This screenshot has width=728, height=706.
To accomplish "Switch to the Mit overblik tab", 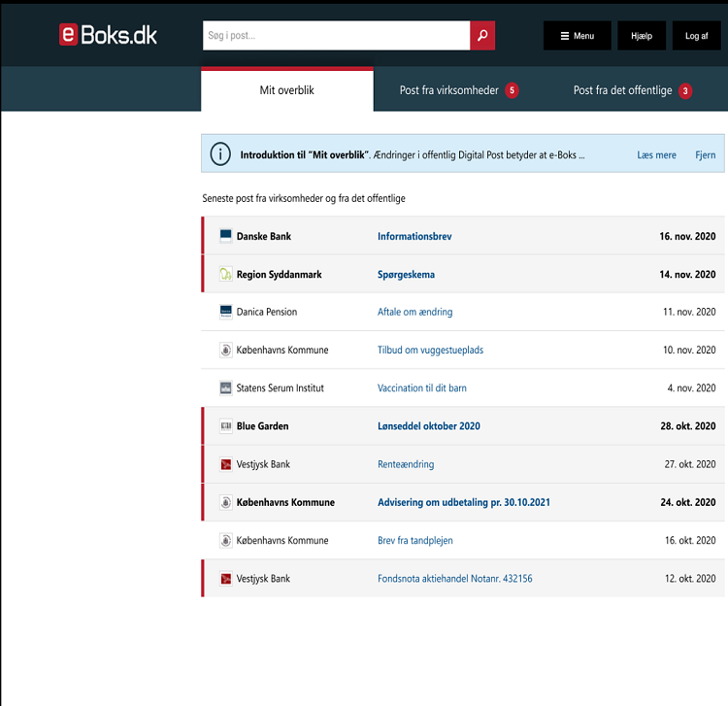I will 287,90.
